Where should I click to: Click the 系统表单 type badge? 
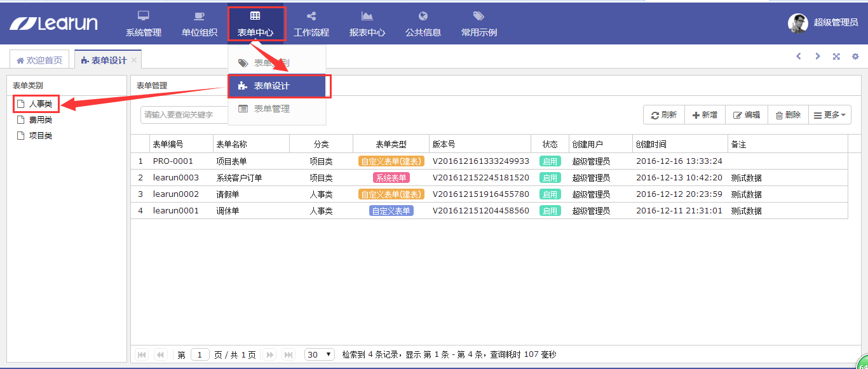point(391,178)
